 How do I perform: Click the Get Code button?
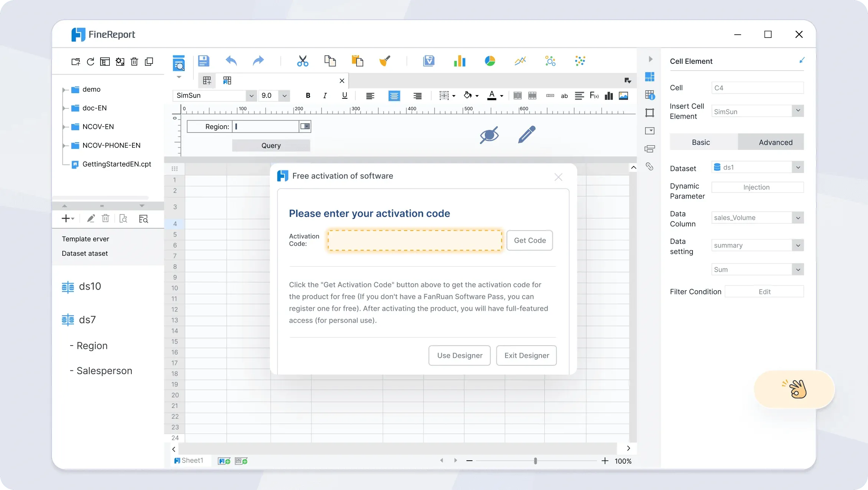(530, 241)
